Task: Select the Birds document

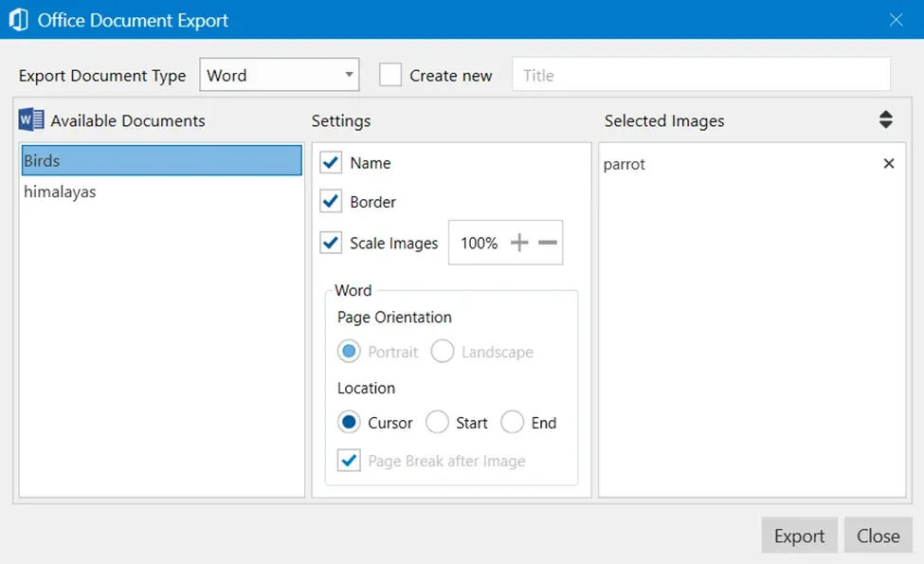Action: 161,160
